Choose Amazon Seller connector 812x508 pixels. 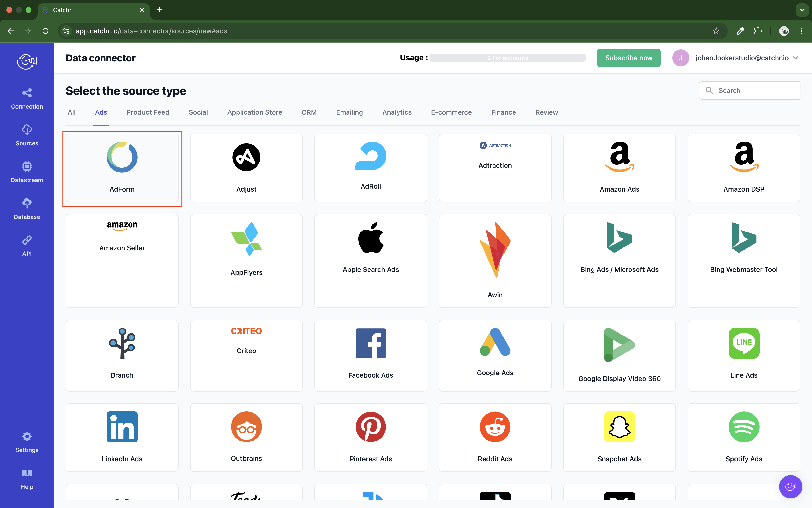click(122, 261)
